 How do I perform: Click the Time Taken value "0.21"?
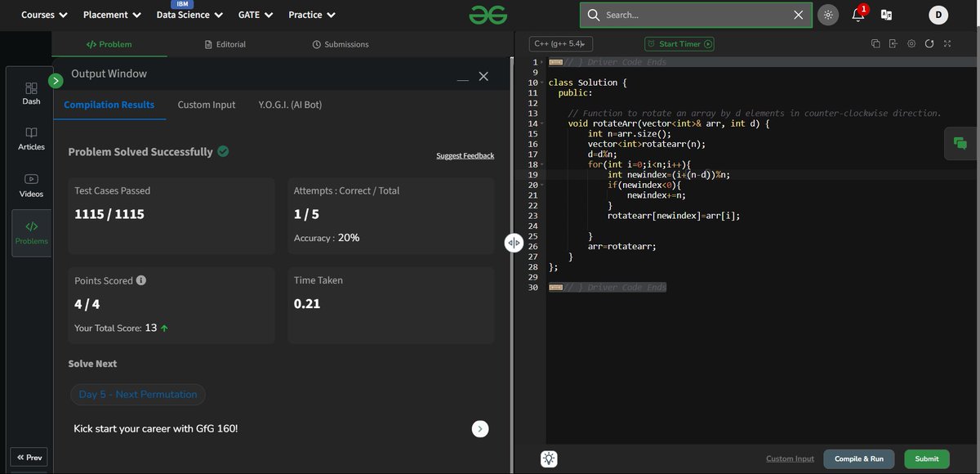[307, 304]
